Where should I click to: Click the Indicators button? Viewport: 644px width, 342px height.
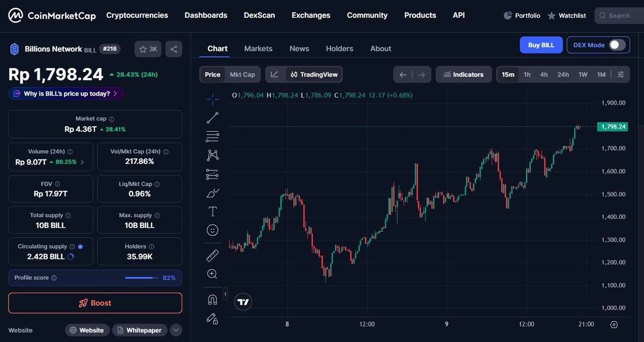(x=464, y=75)
